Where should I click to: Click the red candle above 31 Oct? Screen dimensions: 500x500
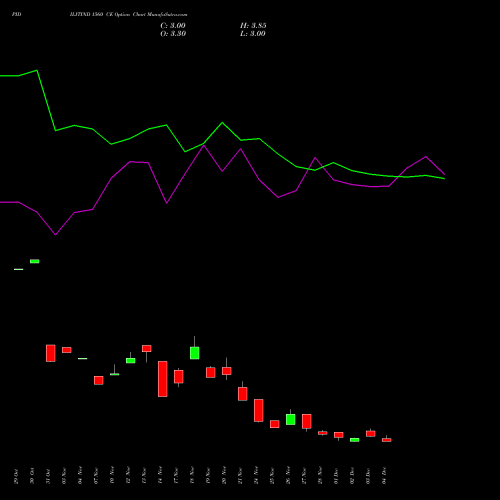pyautogui.click(x=51, y=353)
